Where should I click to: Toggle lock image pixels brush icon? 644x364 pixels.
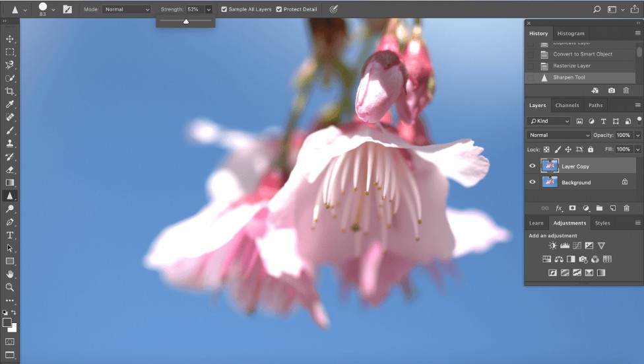[x=558, y=149]
